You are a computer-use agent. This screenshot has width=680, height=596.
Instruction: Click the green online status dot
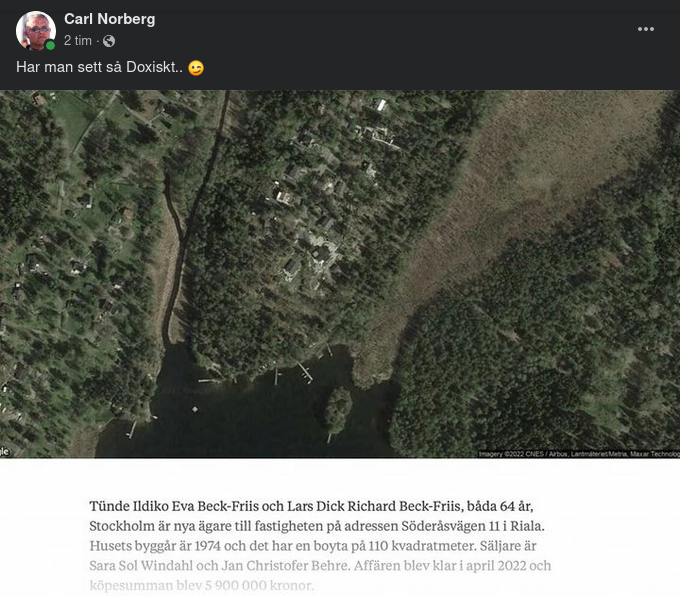pos(50,45)
